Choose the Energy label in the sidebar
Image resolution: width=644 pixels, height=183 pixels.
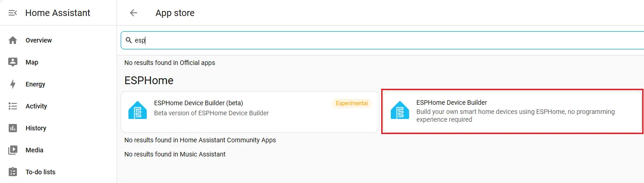[x=36, y=84]
